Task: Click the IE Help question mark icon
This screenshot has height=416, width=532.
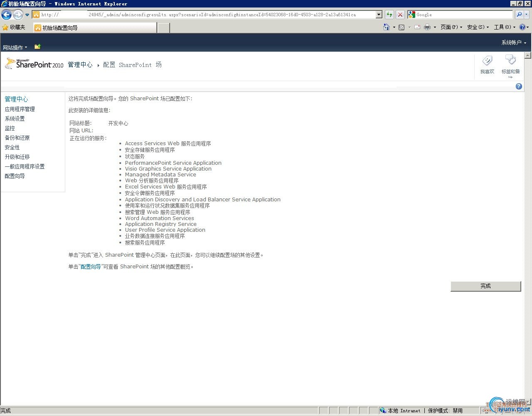Action: pyautogui.click(x=522, y=27)
